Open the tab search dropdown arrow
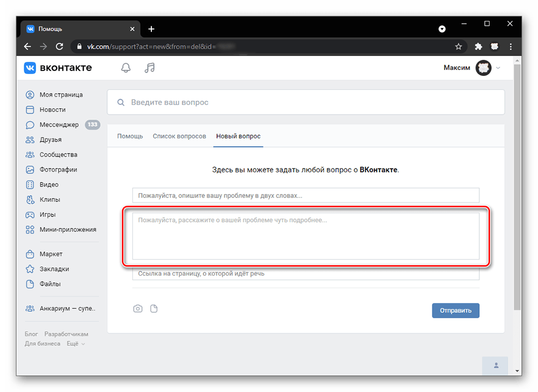 click(x=442, y=29)
